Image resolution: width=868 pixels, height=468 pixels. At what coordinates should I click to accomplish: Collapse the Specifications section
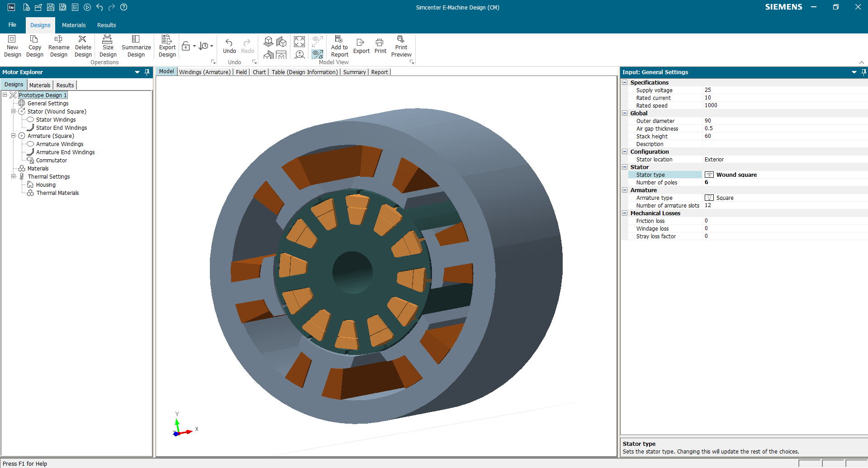tap(625, 82)
